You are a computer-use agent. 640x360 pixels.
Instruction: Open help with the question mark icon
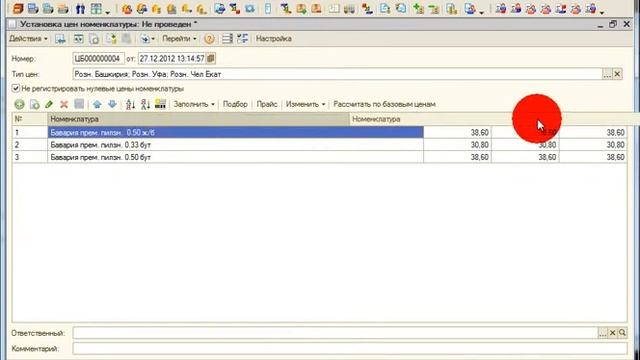point(209,39)
